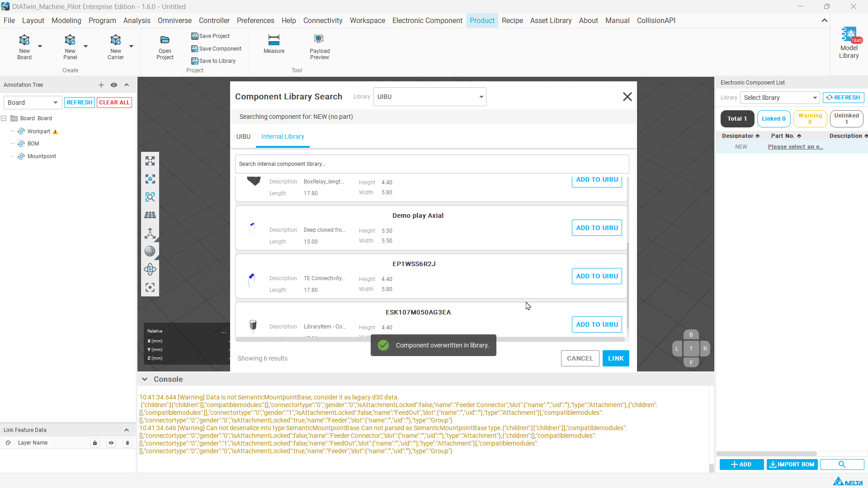Open Project via folder icon
Screen dimensions: 868x488
(x=165, y=40)
